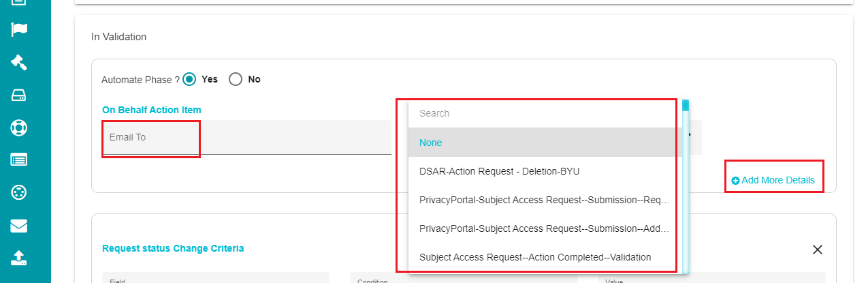Click the dropdown list scrollbar thumb
868x283 pixels.
coord(686,105)
